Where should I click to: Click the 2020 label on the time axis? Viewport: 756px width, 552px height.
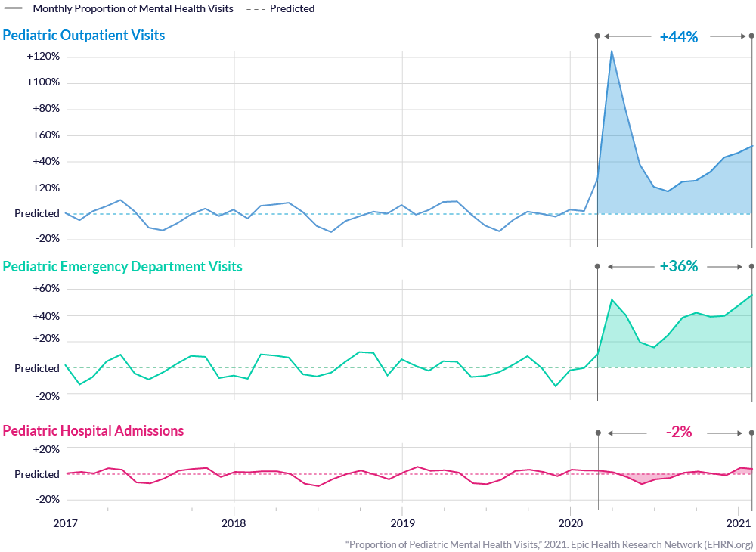tap(570, 523)
